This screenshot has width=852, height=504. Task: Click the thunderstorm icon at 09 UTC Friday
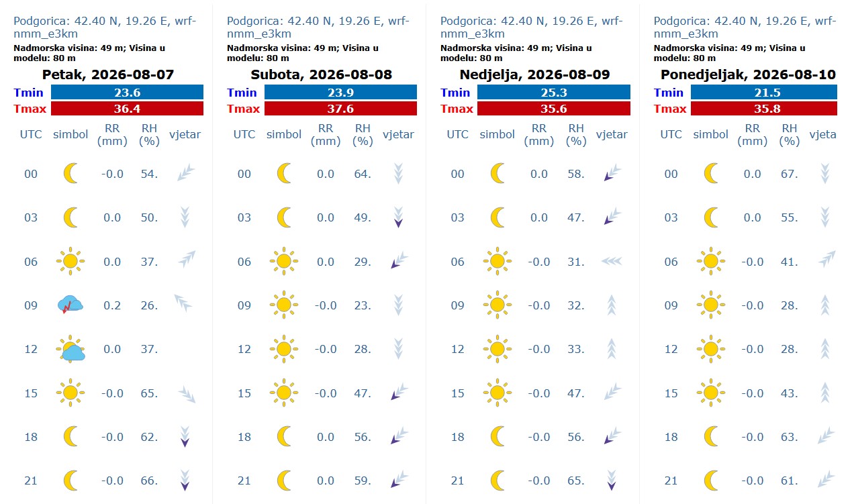point(70,305)
